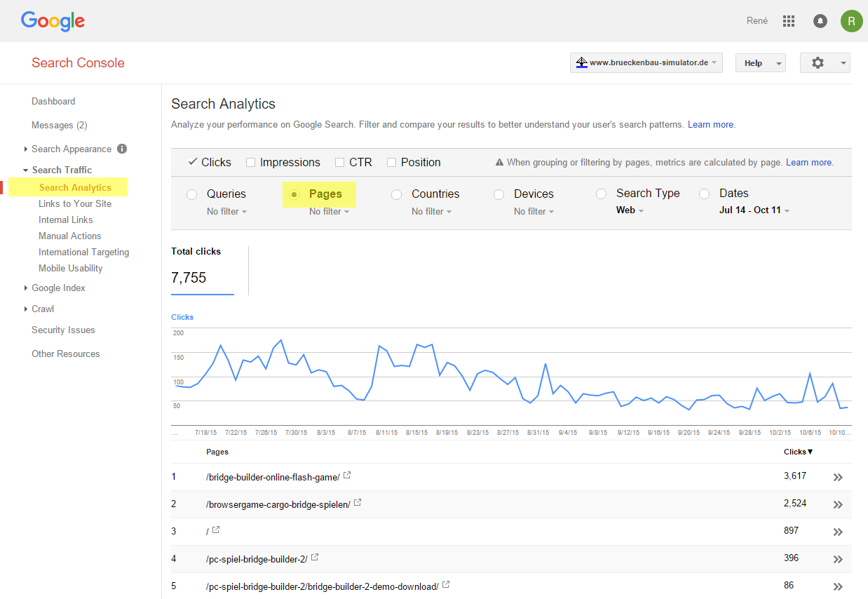This screenshot has height=599, width=868.
Task: Expand the Google Index sidebar section
Action: coord(58,288)
